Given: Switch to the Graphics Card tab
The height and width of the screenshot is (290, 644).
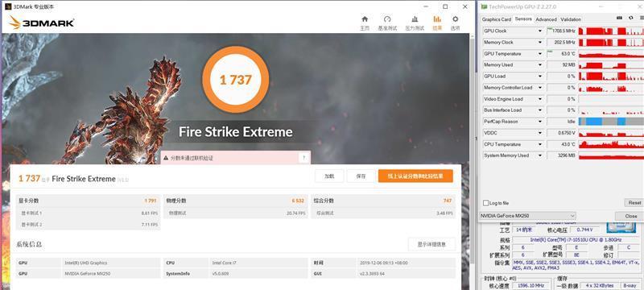Looking at the screenshot, I should (497, 19).
